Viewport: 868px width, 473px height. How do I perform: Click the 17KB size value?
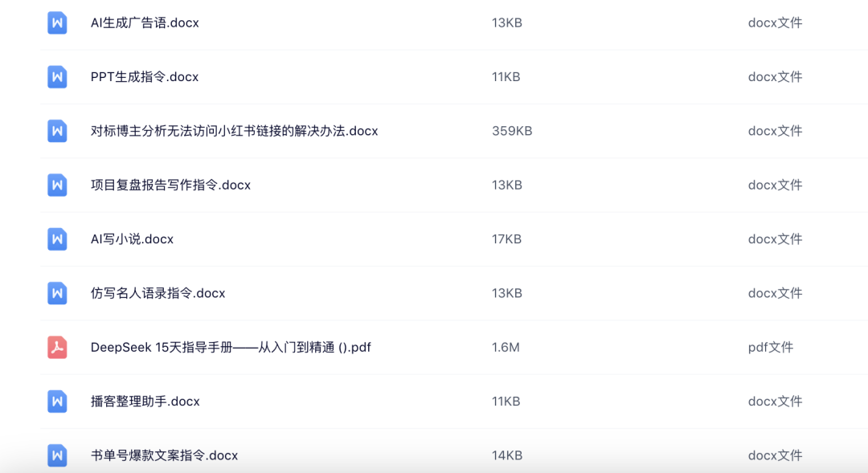(x=506, y=239)
